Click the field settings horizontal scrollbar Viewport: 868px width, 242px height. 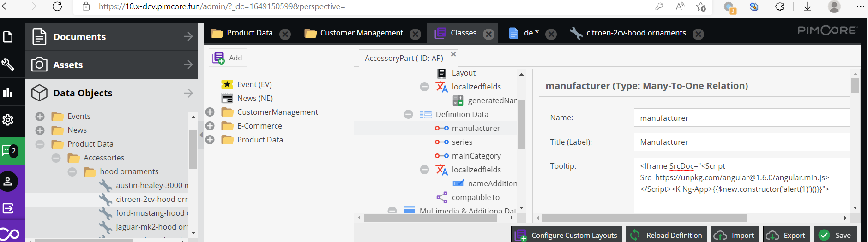coord(645,218)
